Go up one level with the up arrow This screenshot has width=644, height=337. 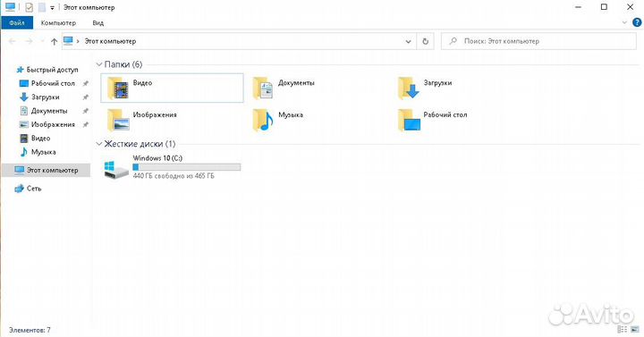pyautogui.click(x=54, y=41)
